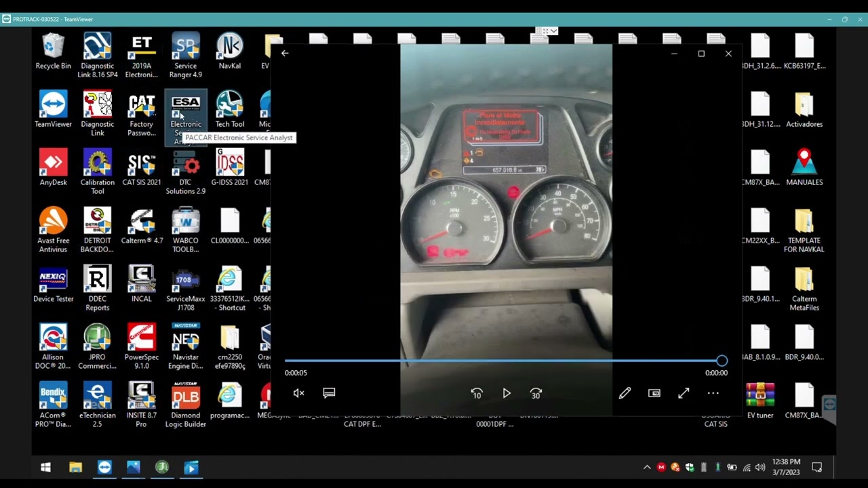Open Calterm 4.7 desktop icon
868x488 pixels.
click(x=141, y=226)
